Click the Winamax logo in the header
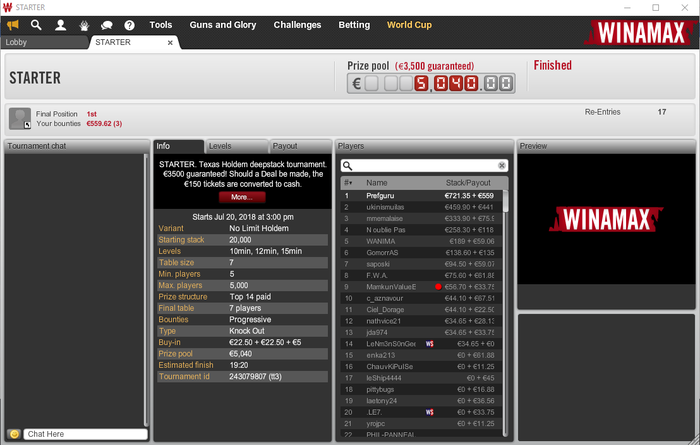This screenshot has width=700, height=445. point(639,32)
